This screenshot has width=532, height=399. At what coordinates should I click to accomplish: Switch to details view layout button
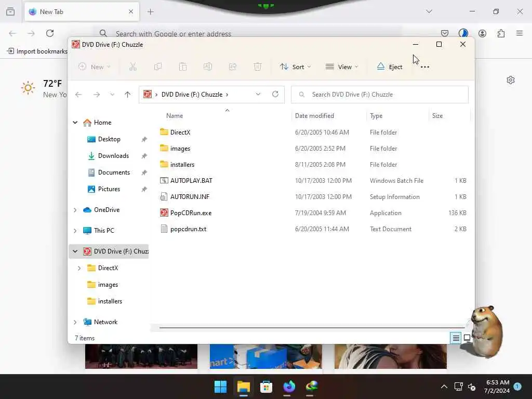[x=456, y=338]
